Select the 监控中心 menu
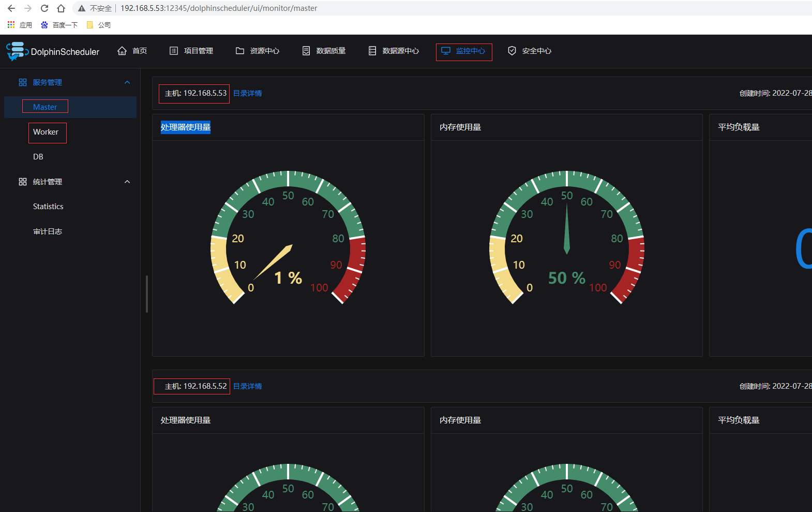Viewport: 812px width, 512px height. (x=464, y=51)
